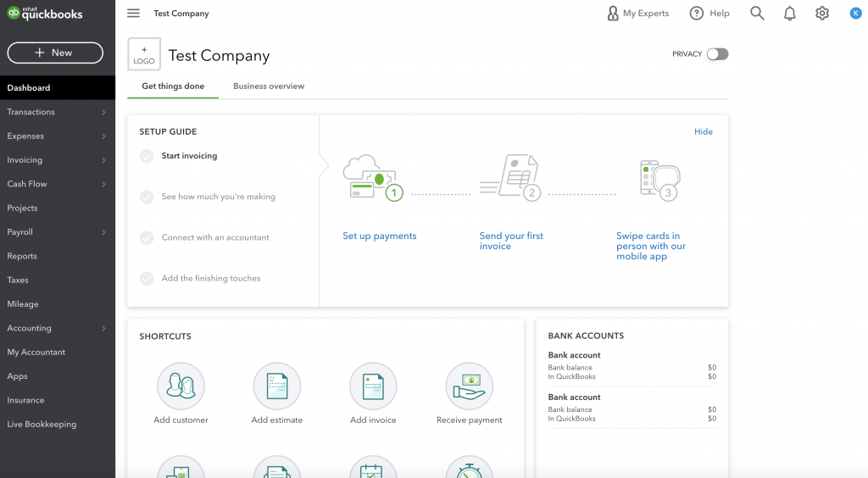
Task: Click the SHORTCUTS section heading
Action: tap(165, 336)
